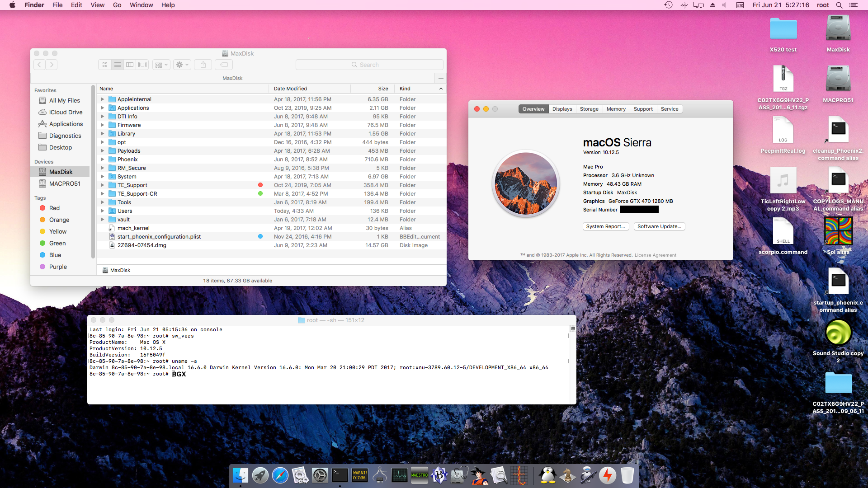Open Launchpad from the Dock

[x=260, y=475]
